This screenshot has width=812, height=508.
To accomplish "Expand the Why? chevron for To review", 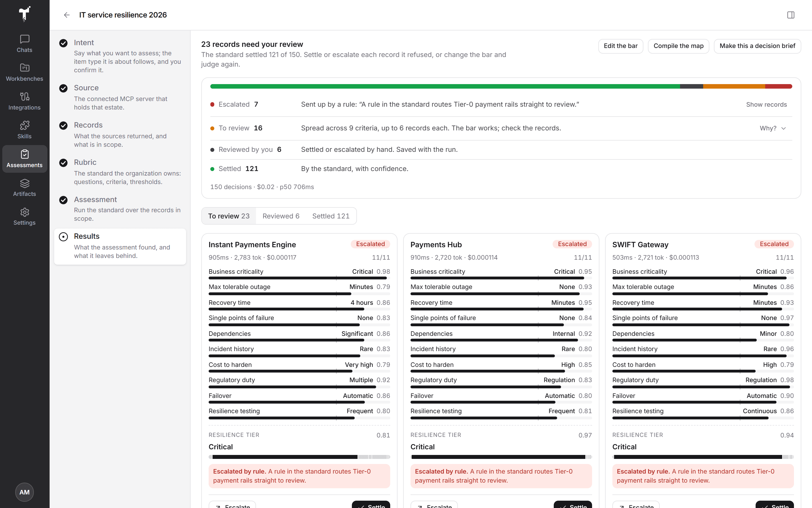I will click(x=784, y=128).
